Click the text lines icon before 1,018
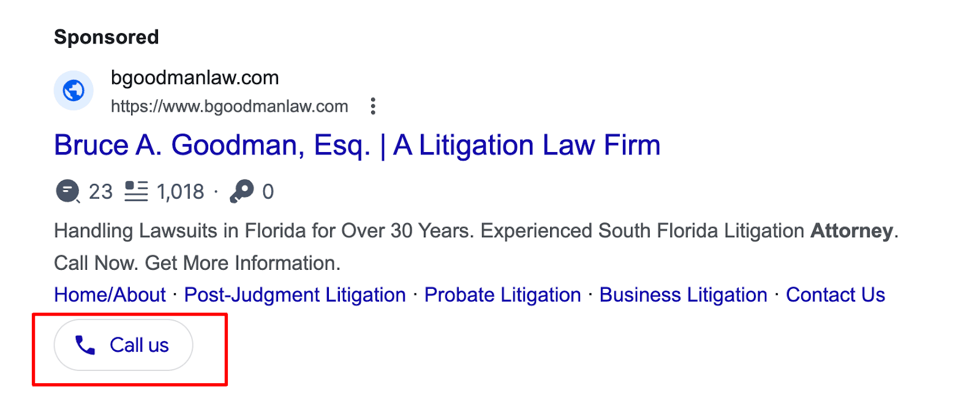This screenshot has width=980, height=401. [136, 191]
